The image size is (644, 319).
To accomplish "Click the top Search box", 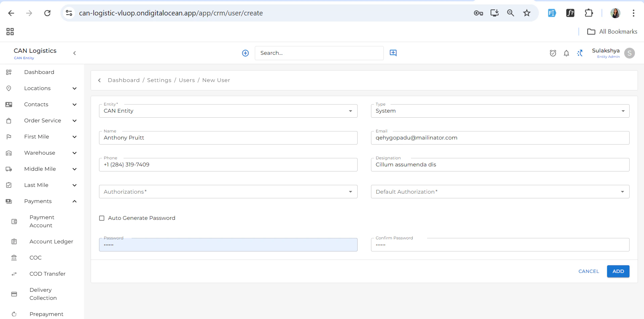I will (x=319, y=53).
